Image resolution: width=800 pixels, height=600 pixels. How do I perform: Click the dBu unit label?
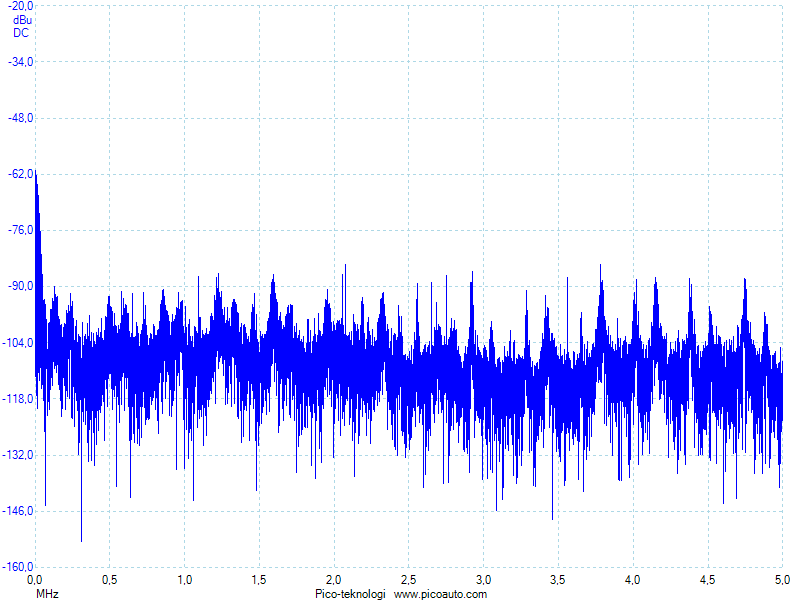click(x=22, y=20)
